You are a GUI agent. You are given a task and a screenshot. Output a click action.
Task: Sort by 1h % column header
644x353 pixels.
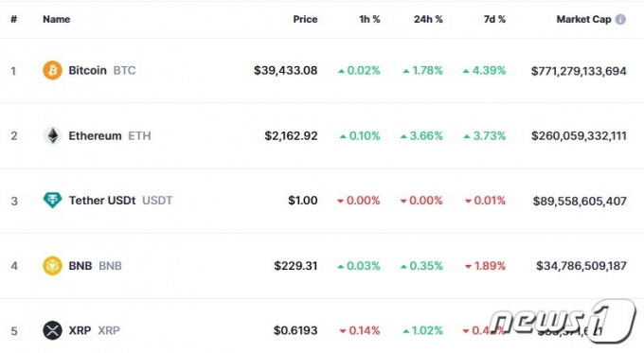click(369, 19)
